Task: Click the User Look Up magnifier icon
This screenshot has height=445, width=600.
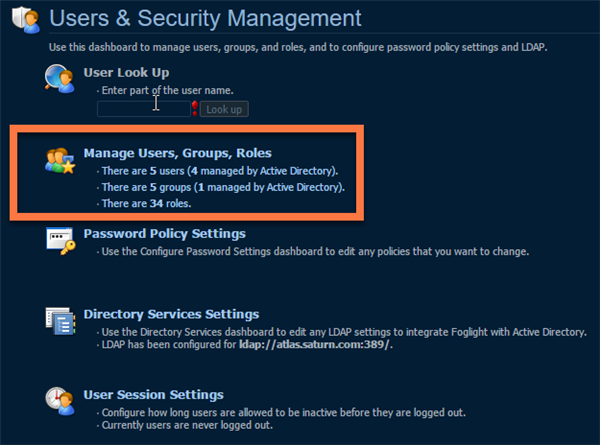Action: click(60, 78)
